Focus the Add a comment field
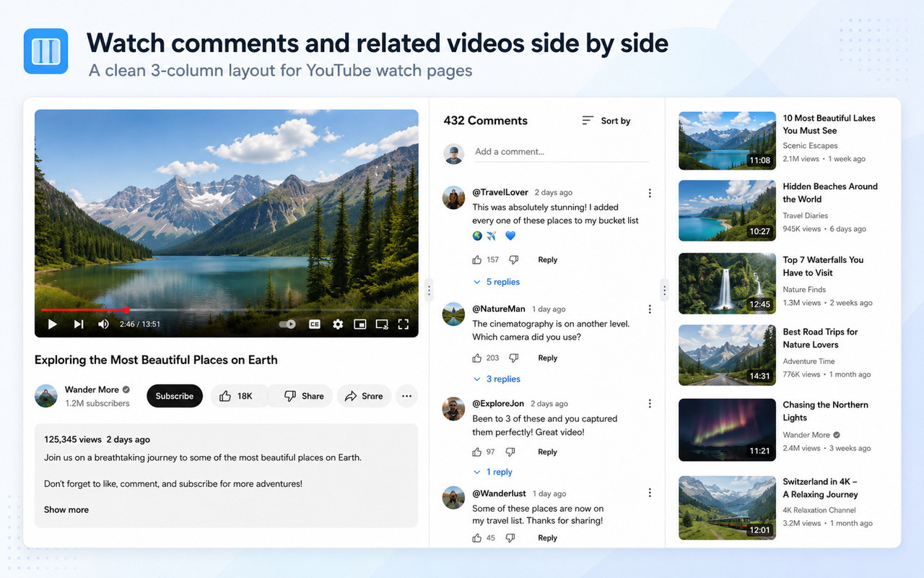924x578 pixels. 562,152
